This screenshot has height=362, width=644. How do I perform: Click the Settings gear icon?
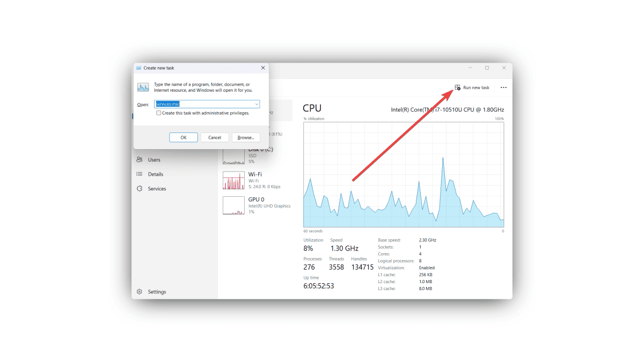coord(140,292)
